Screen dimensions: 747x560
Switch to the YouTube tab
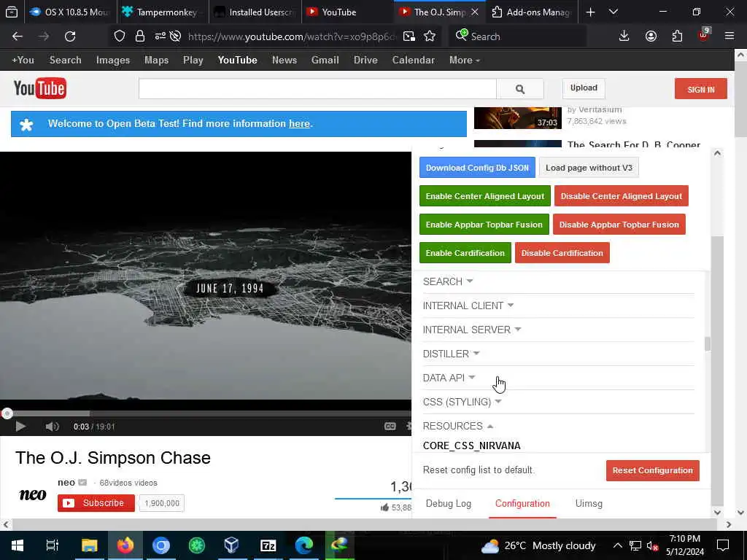click(x=348, y=12)
